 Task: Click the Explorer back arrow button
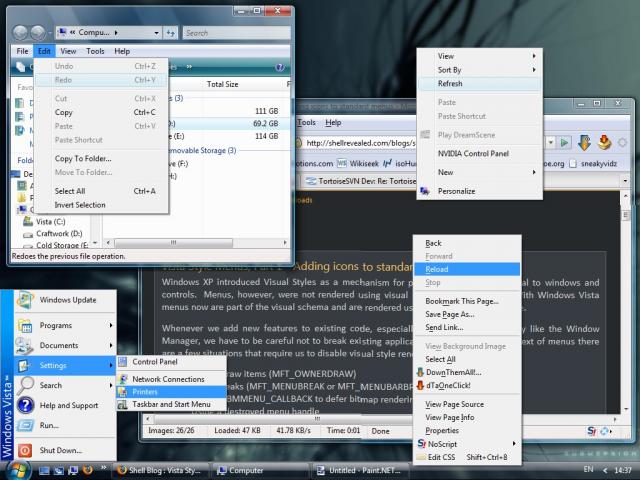pyautogui.click(x=20, y=33)
